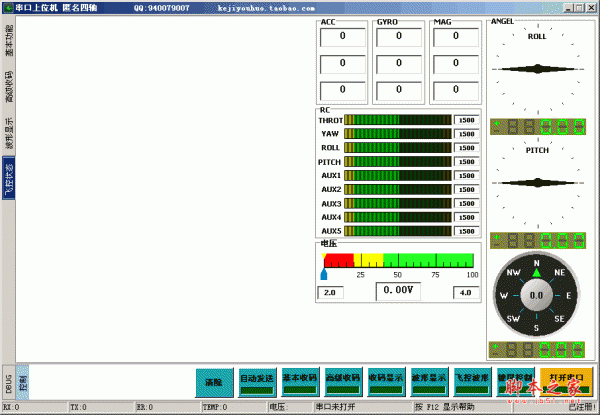600x415 pixels.
Task: Click the compass heading dial
Action: click(x=536, y=295)
